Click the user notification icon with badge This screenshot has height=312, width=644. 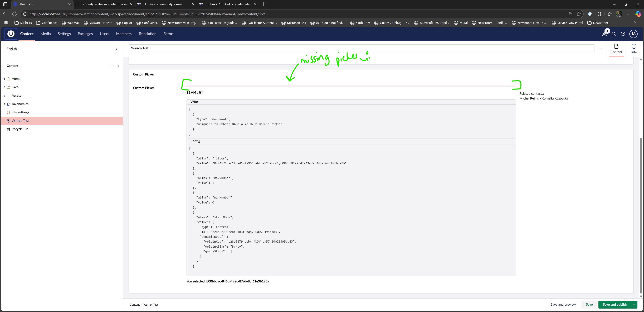click(x=604, y=34)
